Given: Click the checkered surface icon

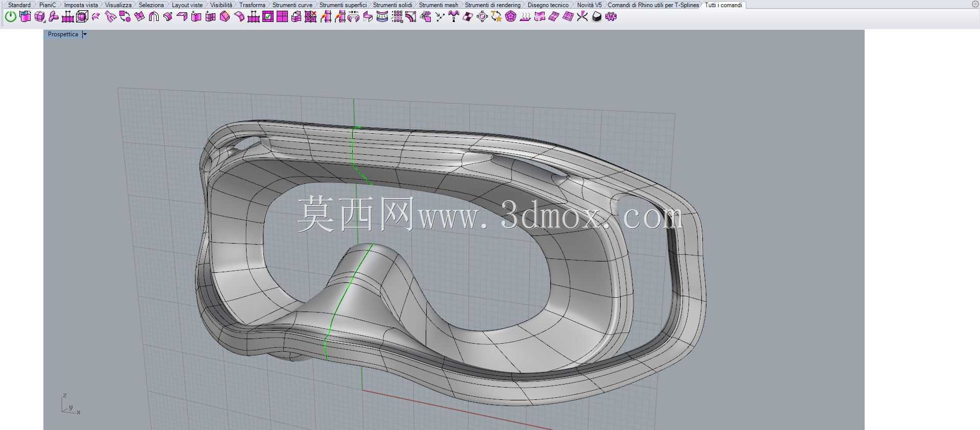Looking at the screenshot, I should (468, 17).
